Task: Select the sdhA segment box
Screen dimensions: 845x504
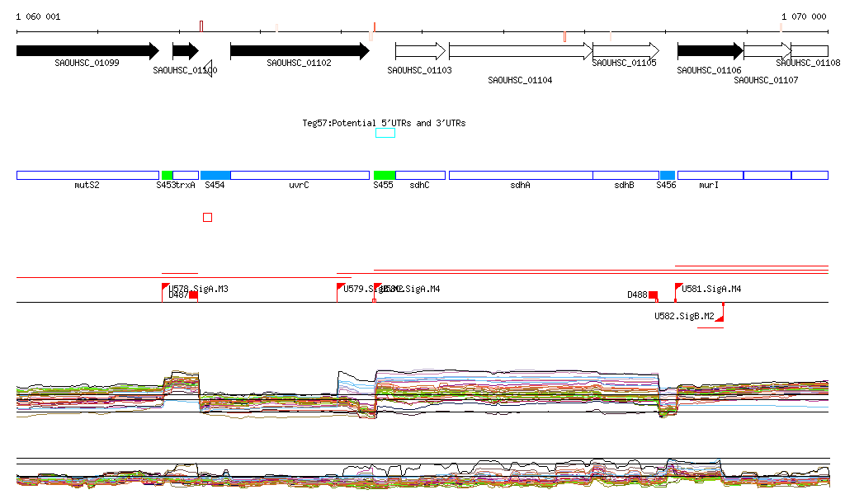Action: point(521,175)
